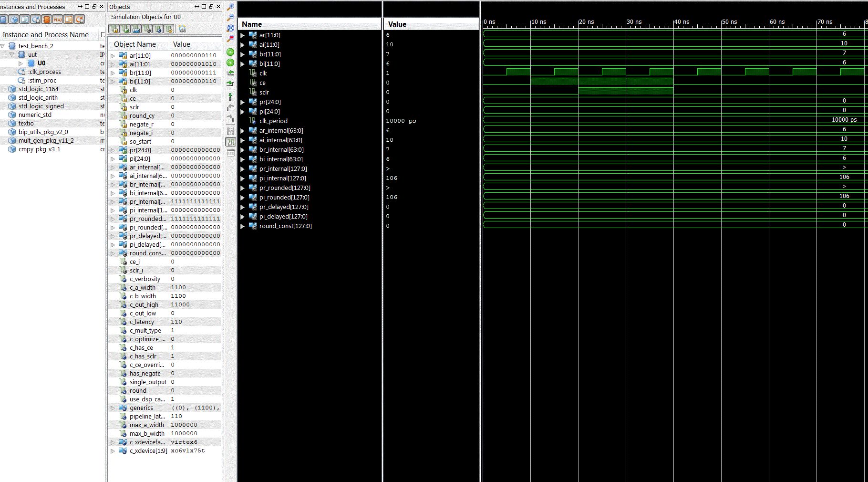Toggle inout ports filter in Objects toolbar
This screenshot has height=482, width=868.
click(136, 29)
